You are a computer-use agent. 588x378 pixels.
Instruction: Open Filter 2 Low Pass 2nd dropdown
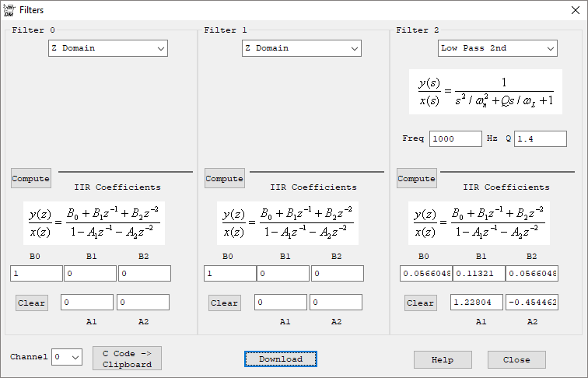pos(497,48)
